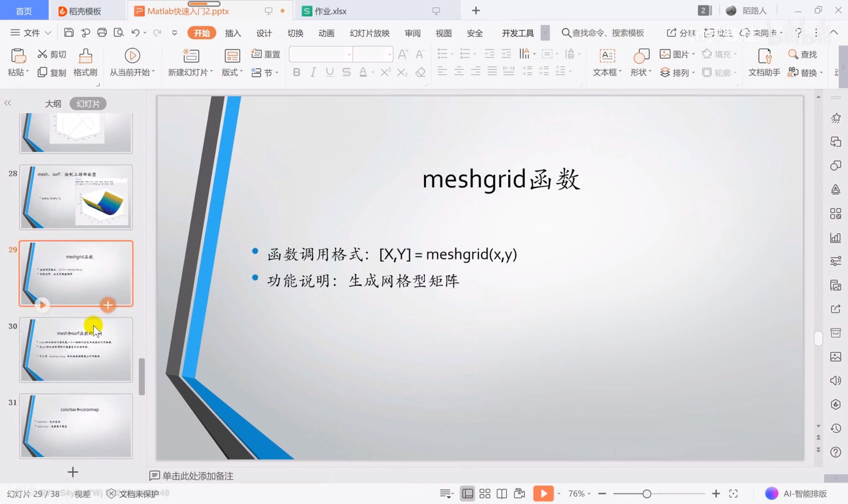Open the Shapes (形状) gallery

641,56
